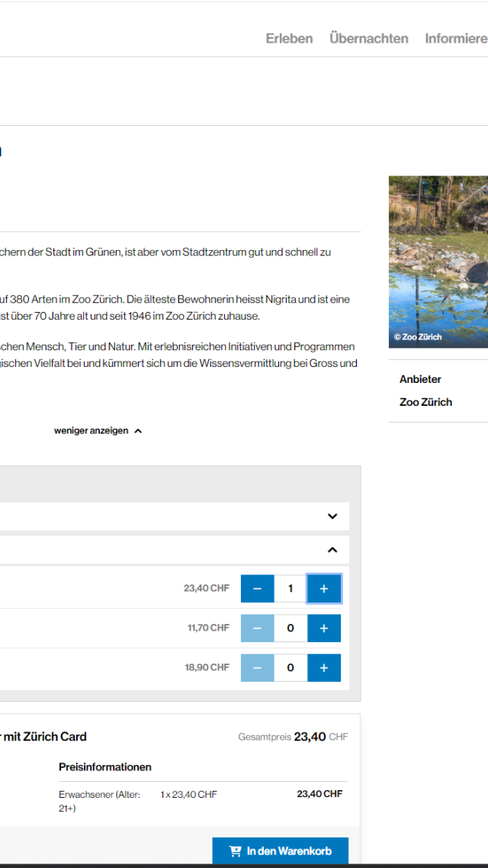Click the plus icon for the 23,40 CHF ticket

click(323, 588)
